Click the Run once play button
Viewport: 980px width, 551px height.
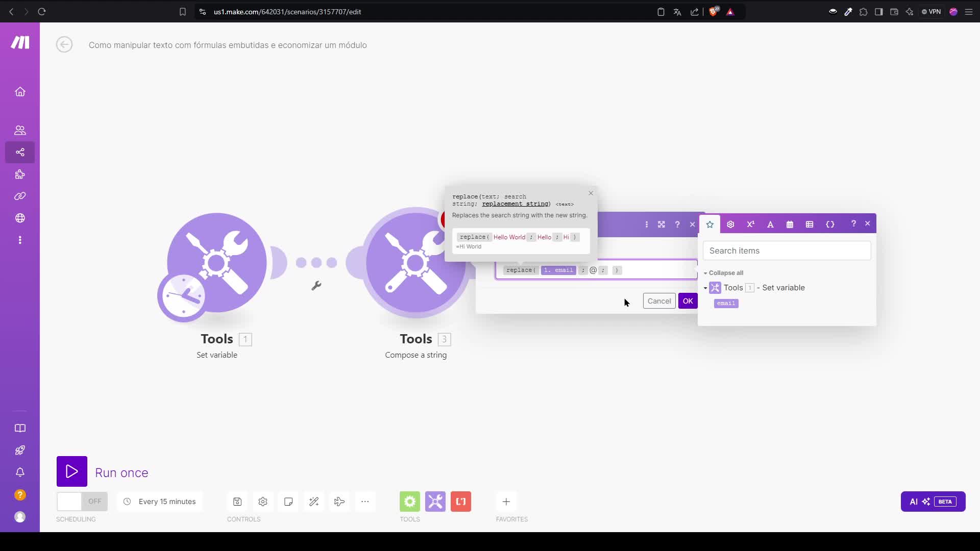coord(72,471)
